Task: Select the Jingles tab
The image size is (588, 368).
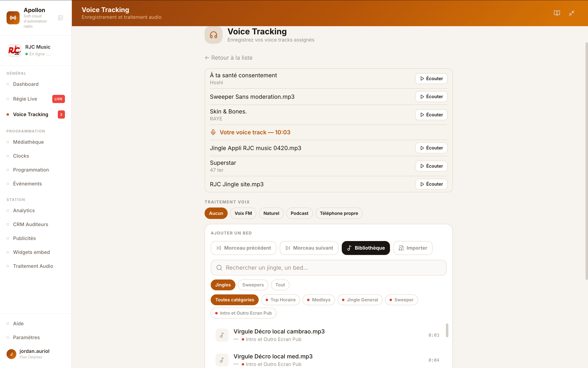Action: 223,285
